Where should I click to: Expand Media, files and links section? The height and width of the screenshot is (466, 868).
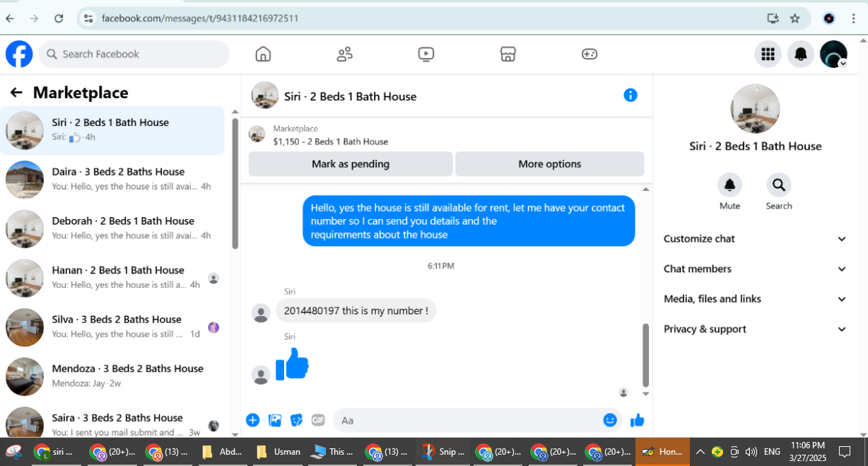click(755, 299)
